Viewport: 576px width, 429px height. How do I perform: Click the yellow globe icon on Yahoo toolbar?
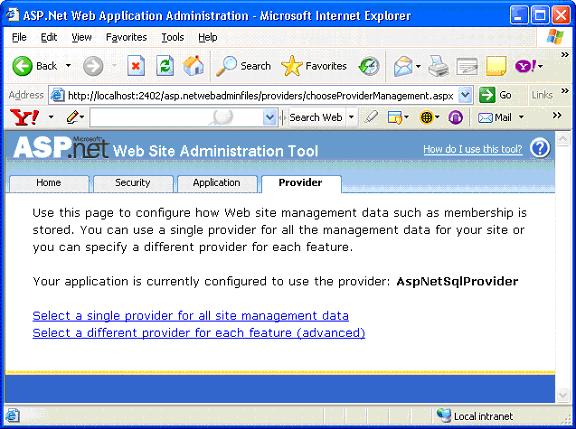(426, 118)
